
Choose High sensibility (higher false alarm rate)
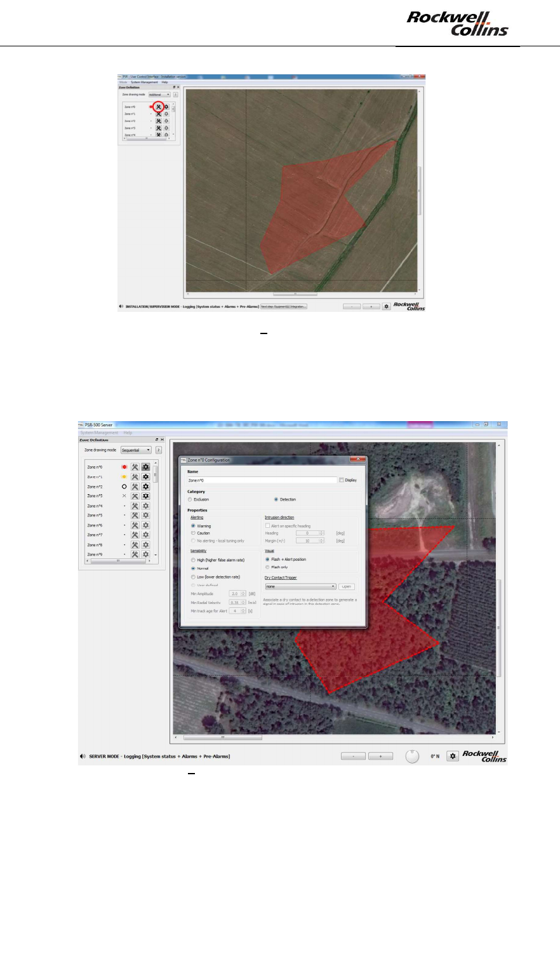[193, 560]
